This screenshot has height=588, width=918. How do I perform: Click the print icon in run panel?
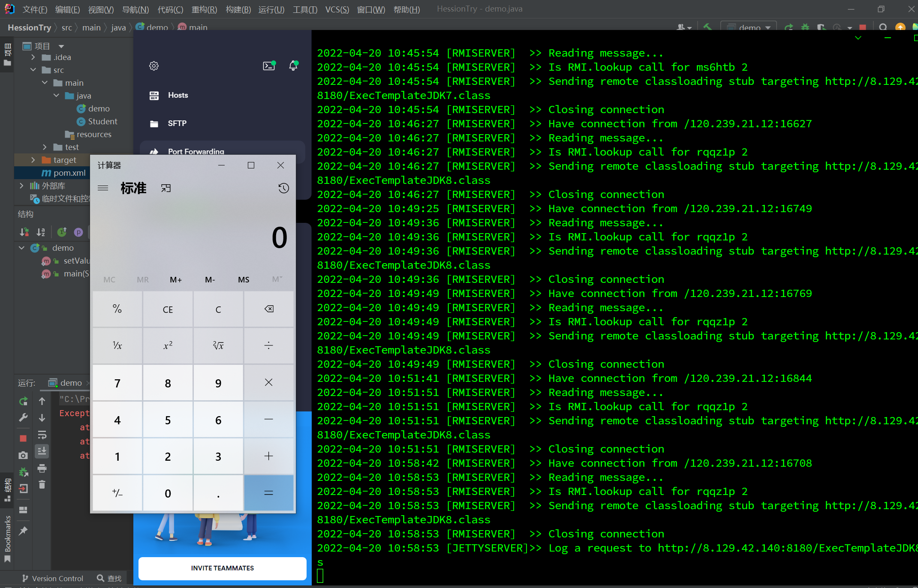(42, 468)
